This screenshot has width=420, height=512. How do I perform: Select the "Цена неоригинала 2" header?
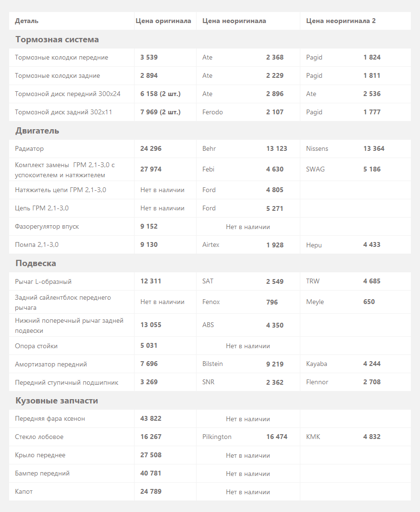pyautogui.click(x=341, y=21)
